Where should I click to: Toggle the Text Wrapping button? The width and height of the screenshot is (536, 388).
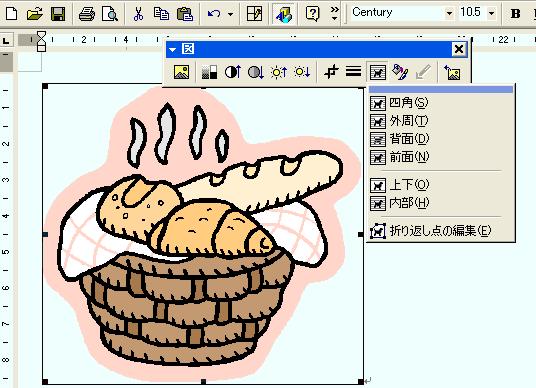pyautogui.click(x=377, y=72)
